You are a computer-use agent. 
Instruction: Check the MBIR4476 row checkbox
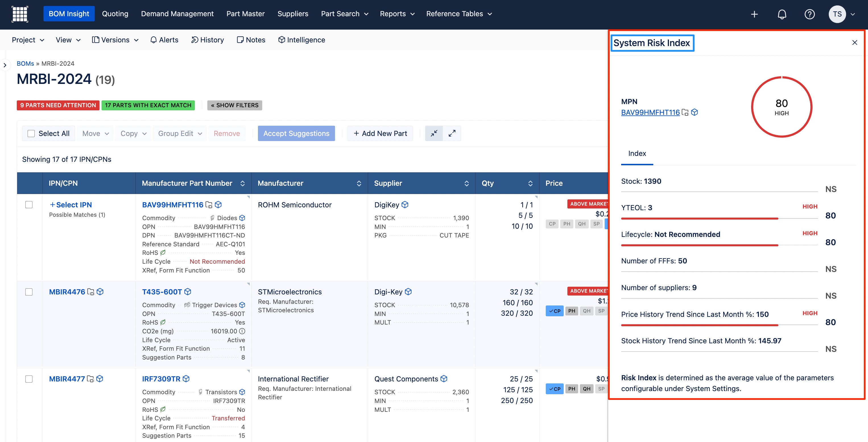(x=29, y=292)
